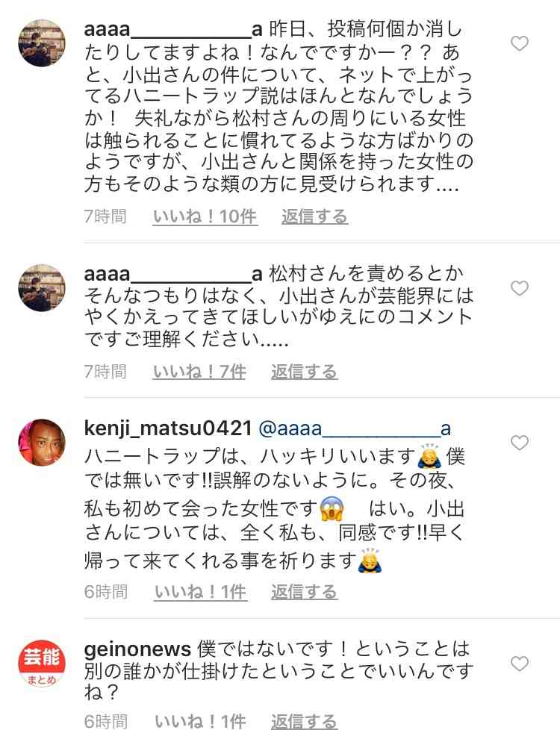
Task: Reply to the first comment via 返信する
Action: coord(314,216)
